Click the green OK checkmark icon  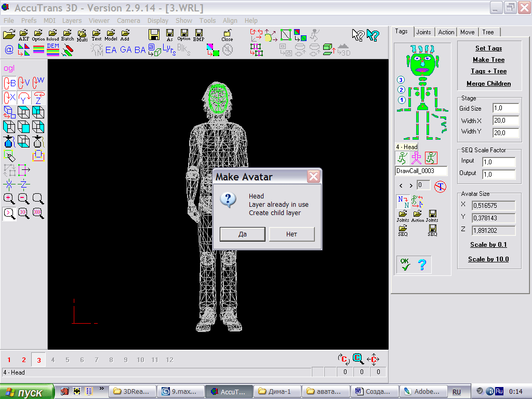click(x=405, y=264)
